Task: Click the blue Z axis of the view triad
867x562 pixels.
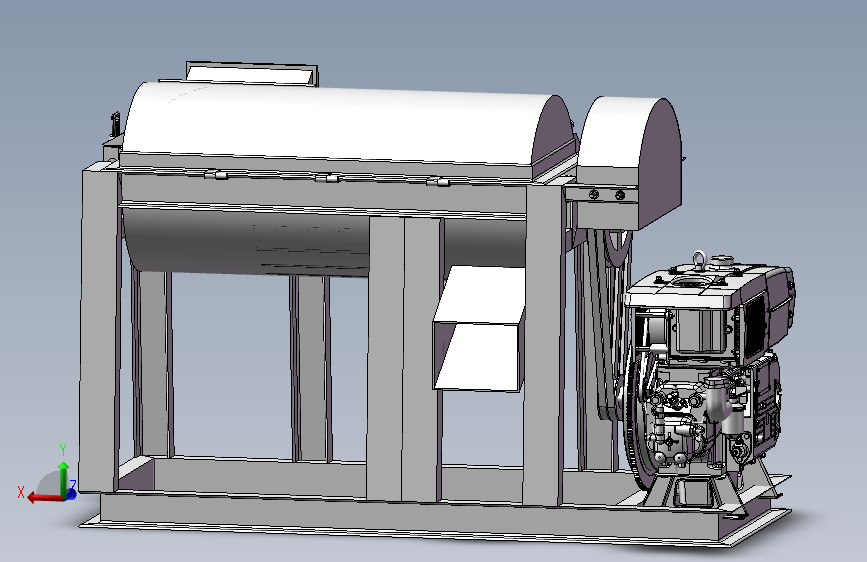Action: (x=71, y=494)
